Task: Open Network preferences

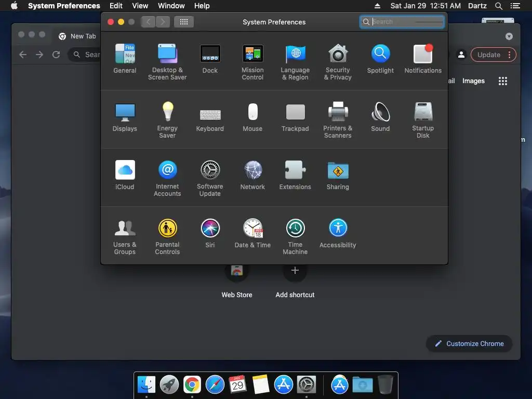Action: pos(252,175)
